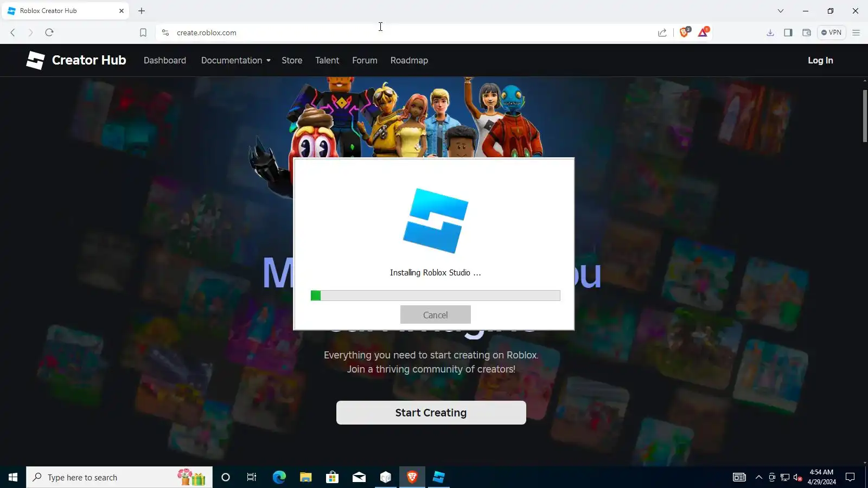Open the Store nav item
Image resolution: width=868 pixels, height=488 pixels.
pos(292,60)
